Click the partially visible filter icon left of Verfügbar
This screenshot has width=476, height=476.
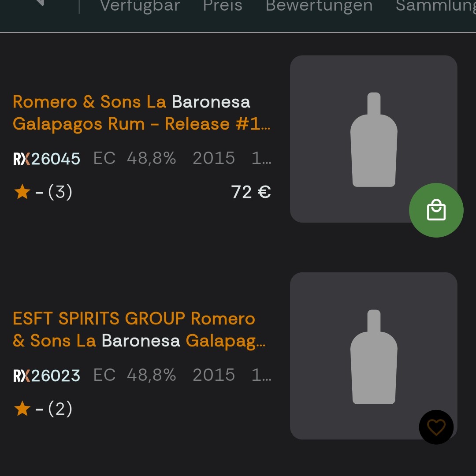[41, 4]
